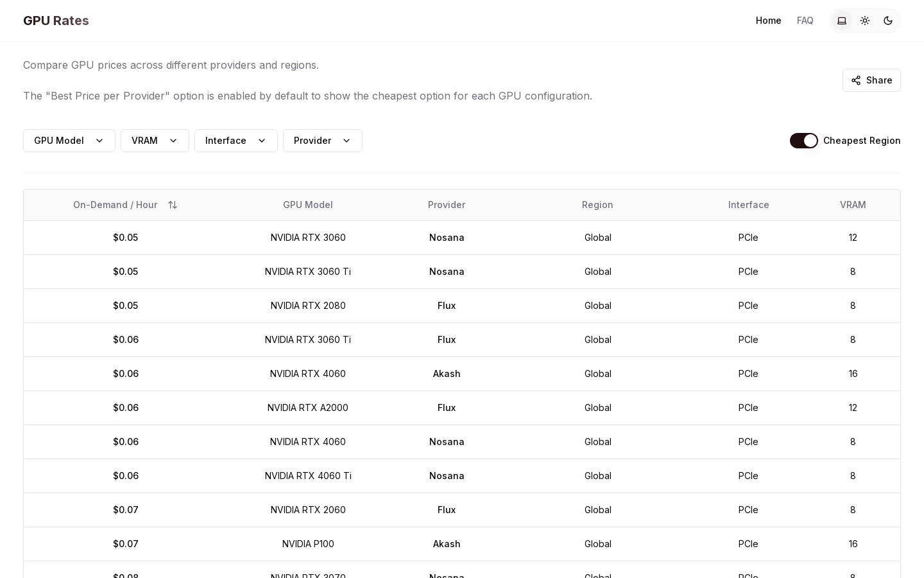Screen dimensions: 924x578
Task: Click the VRAM column header
Action: [853, 205]
